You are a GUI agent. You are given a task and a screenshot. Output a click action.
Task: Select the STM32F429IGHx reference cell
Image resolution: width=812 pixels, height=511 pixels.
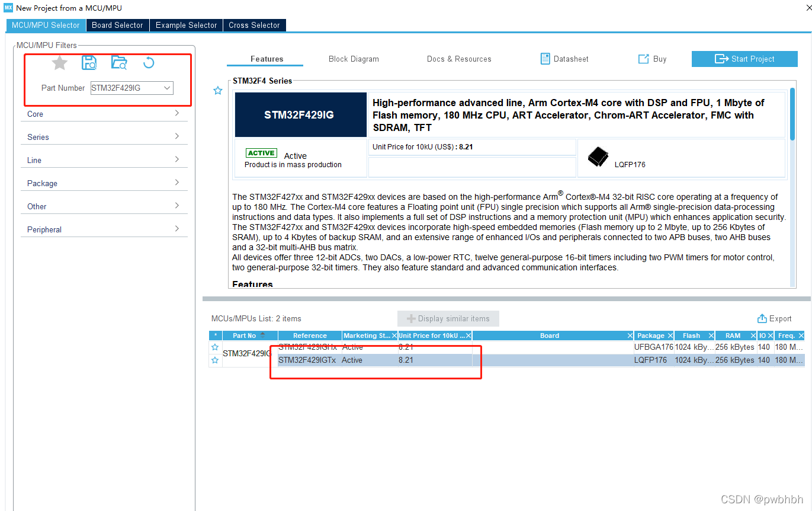point(310,347)
